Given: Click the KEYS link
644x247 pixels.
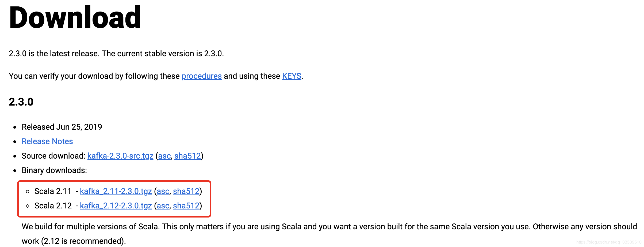Looking at the screenshot, I should pos(292,76).
